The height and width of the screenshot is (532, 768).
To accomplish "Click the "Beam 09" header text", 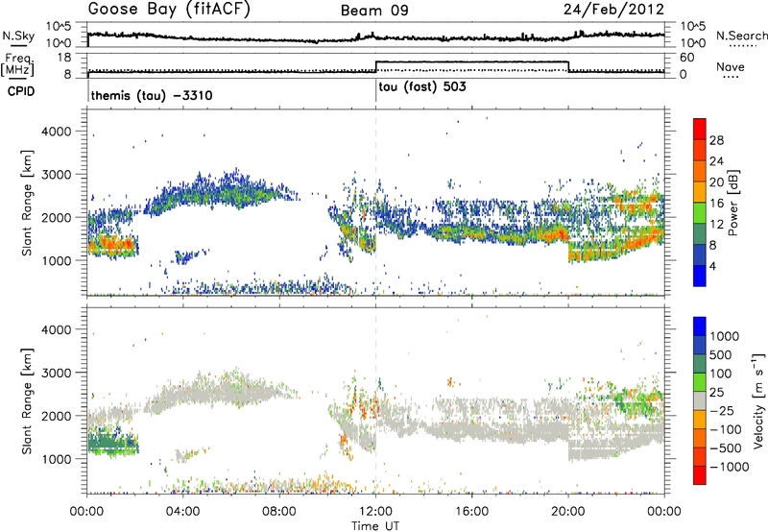I will point(374,11).
